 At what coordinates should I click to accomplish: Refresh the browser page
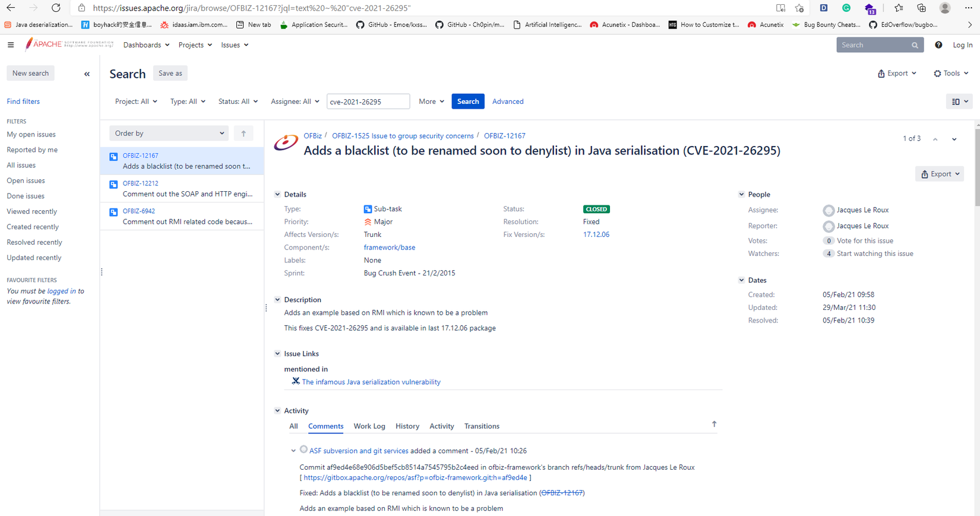(56, 8)
